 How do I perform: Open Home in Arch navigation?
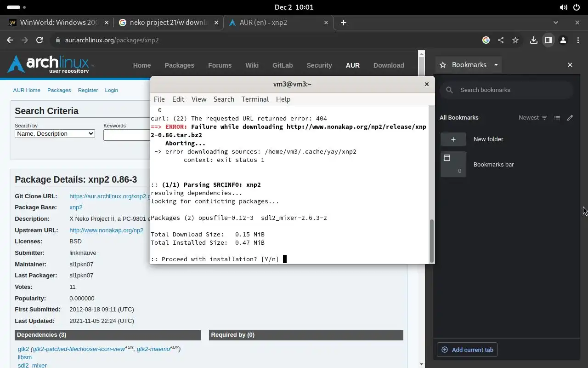point(142,65)
